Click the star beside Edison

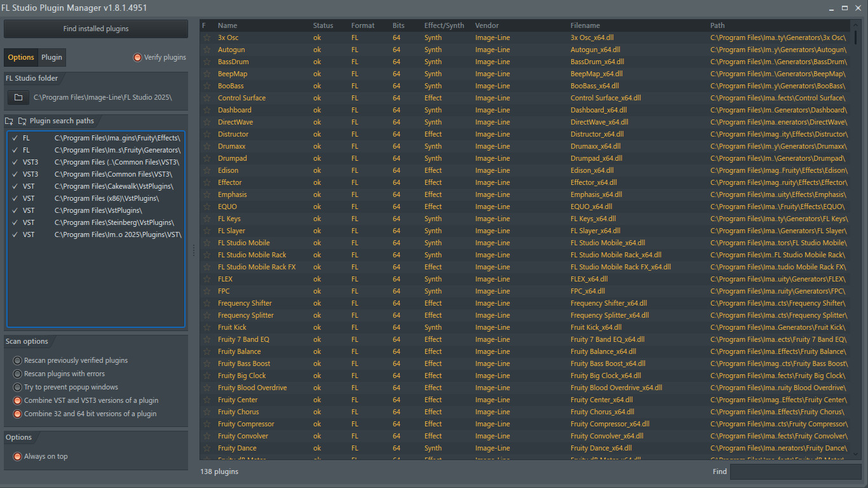click(x=207, y=170)
